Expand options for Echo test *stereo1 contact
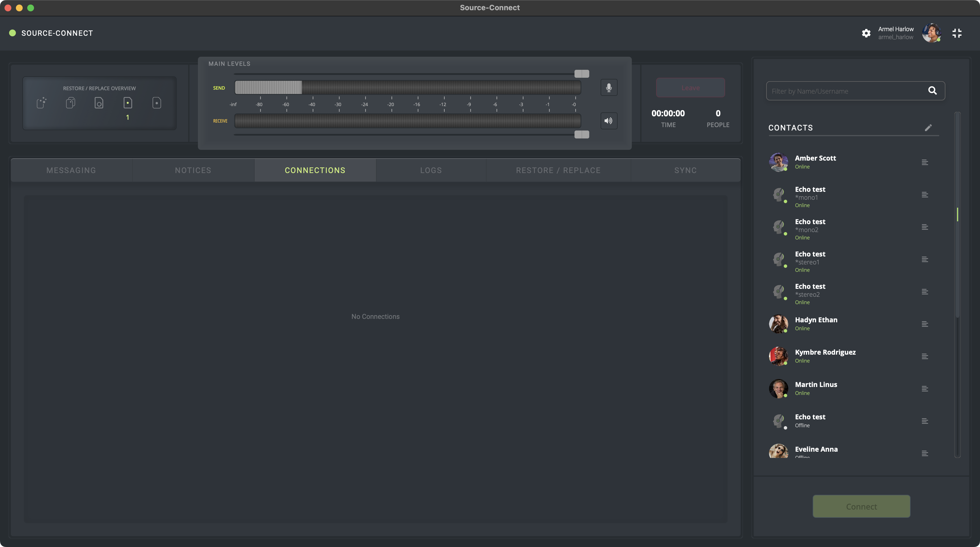980x547 pixels. [925, 260]
